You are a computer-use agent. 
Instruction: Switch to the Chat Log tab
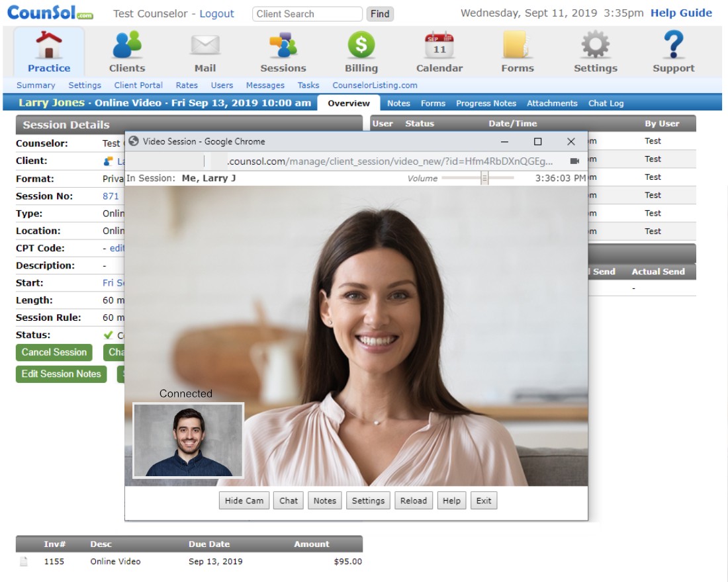(606, 103)
